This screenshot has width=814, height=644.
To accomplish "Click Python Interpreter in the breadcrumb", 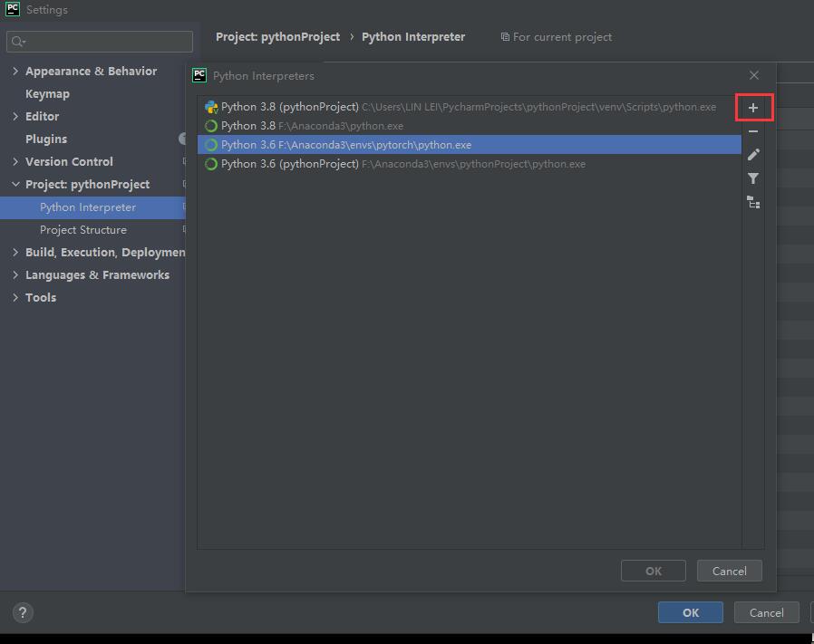I will [413, 36].
